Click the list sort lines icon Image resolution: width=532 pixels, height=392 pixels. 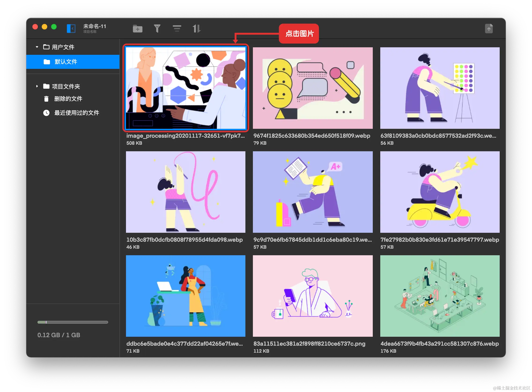(177, 29)
